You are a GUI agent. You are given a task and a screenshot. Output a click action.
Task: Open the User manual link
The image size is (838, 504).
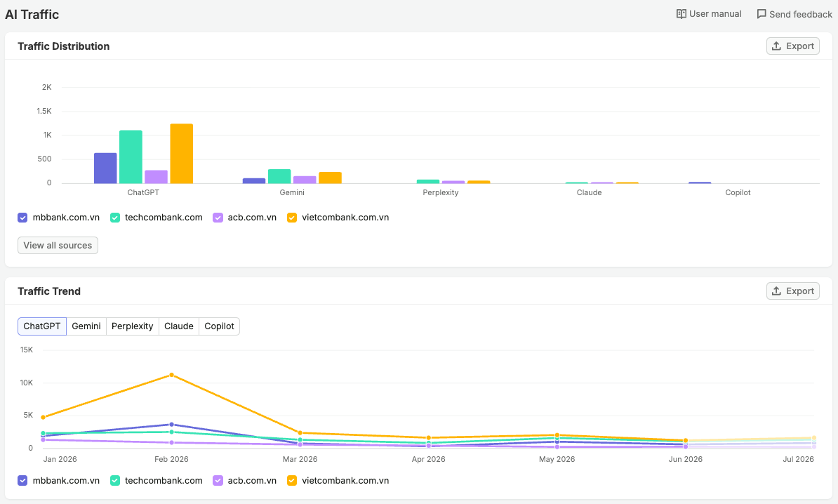[709, 14]
